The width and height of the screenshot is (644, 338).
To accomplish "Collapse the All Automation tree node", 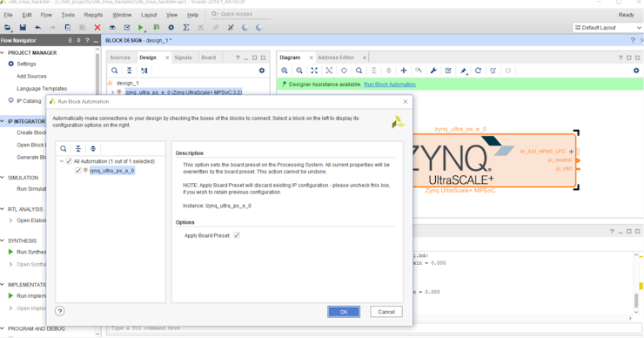I will point(62,161).
